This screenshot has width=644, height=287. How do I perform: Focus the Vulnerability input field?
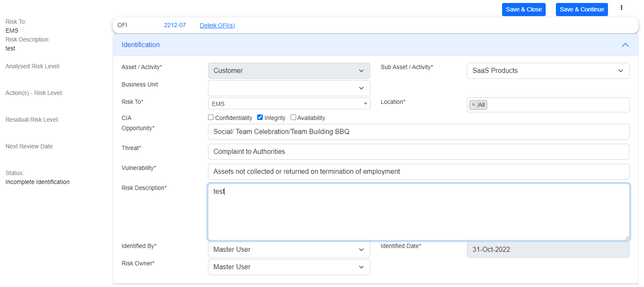(x=418, y=172)
